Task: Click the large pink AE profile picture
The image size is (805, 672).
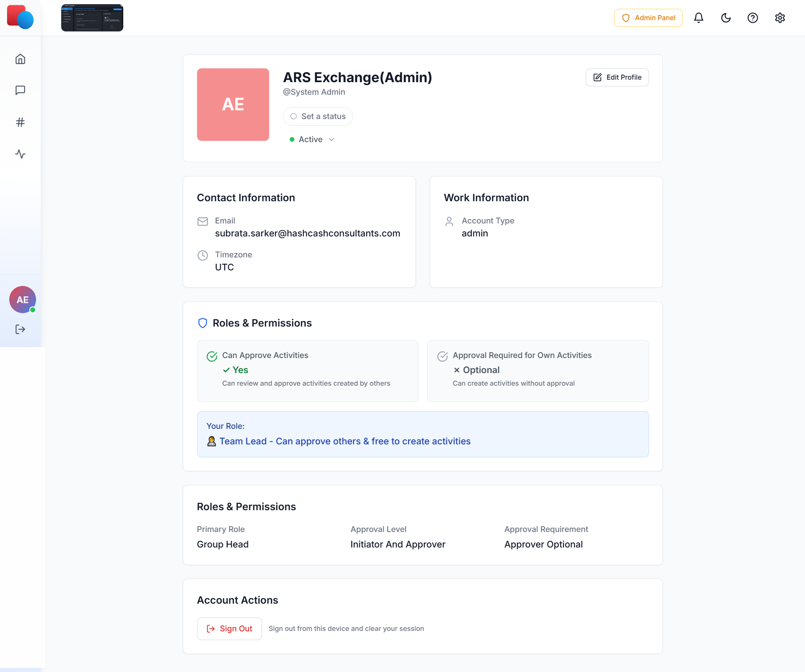Action: [233, 105]
